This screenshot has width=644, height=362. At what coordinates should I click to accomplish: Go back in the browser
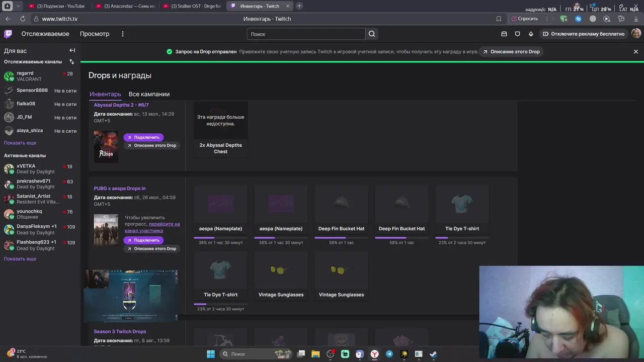tap(8, 19)
